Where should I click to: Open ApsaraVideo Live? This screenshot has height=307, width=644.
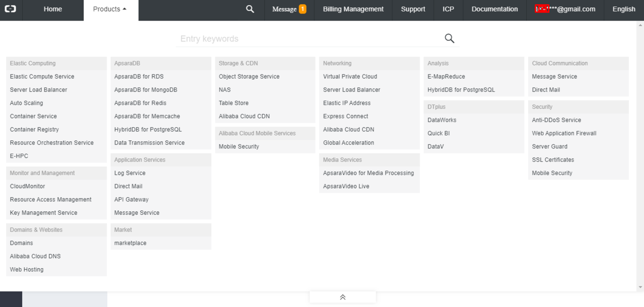(x=346, y=186)
